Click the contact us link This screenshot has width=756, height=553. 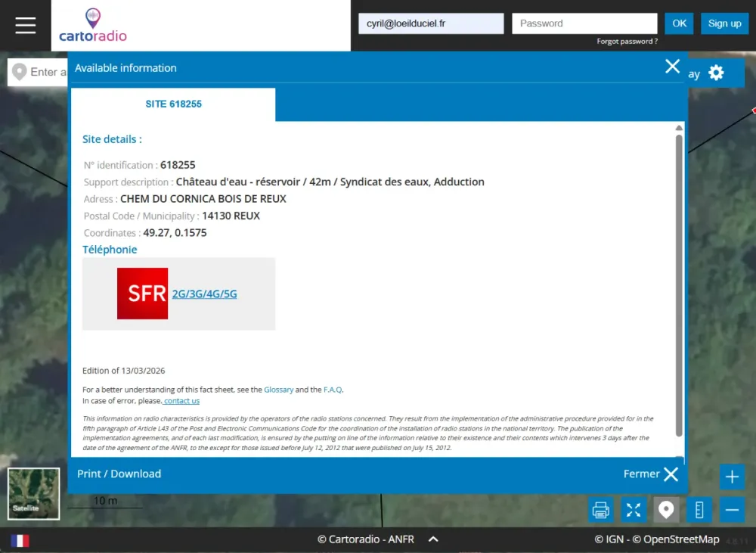(181, 400)
